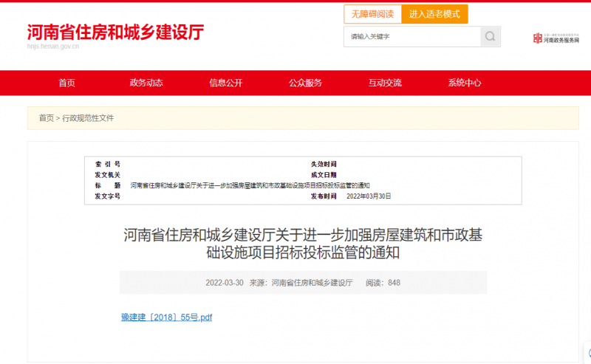Screen dimensions: 591x364
Task: Expand the 公众服务 navigation menu
Action: [x=305, y=83]
